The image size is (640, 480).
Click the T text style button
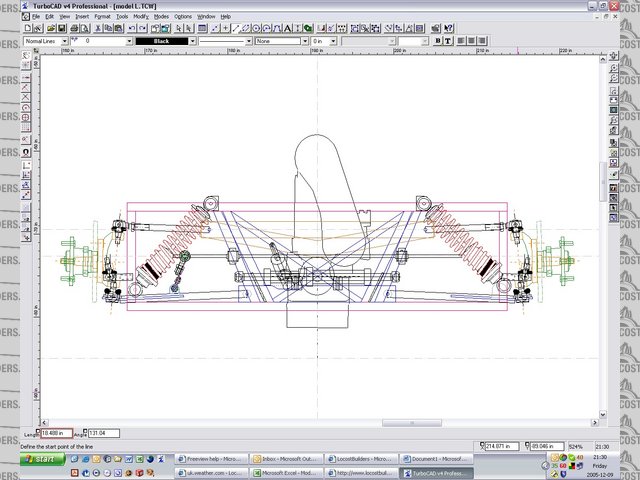click(x=448, y=41)
